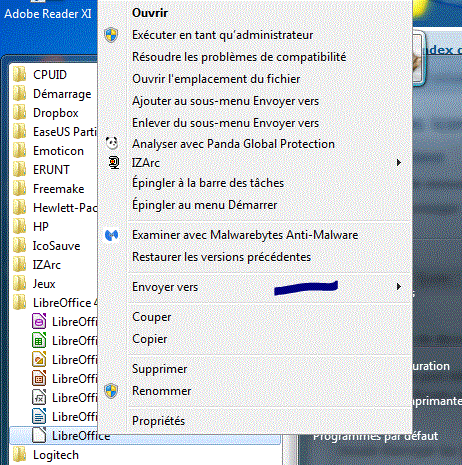Click the LibreOffice Base database icon
The image size is (462, 465).
(x=39, y=321)
